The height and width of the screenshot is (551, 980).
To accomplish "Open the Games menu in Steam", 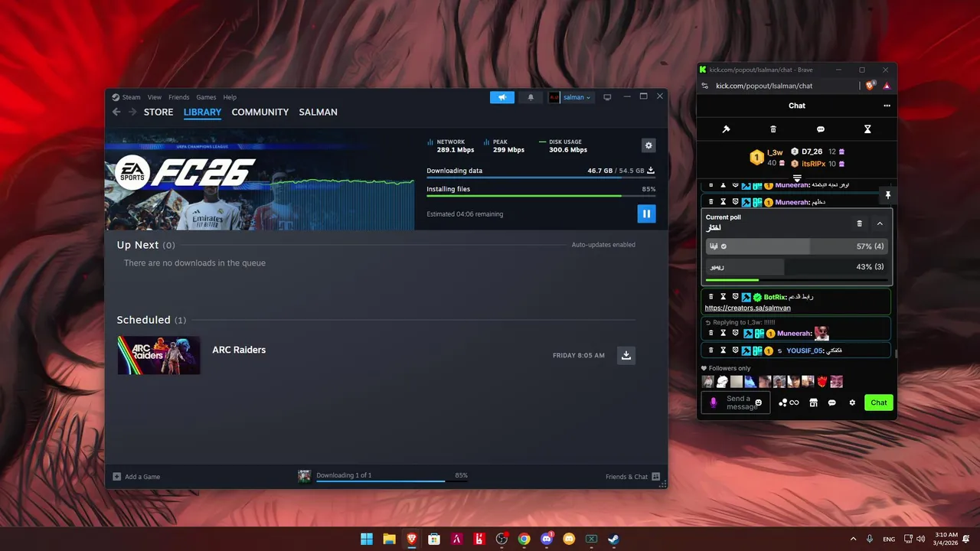I will coord(206,97).
